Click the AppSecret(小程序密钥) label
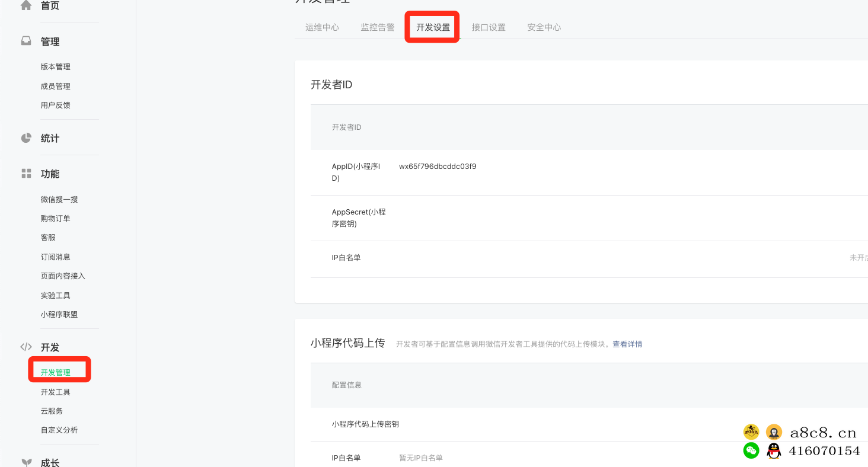Screen dimensions: 868x467 click(359, 218)
